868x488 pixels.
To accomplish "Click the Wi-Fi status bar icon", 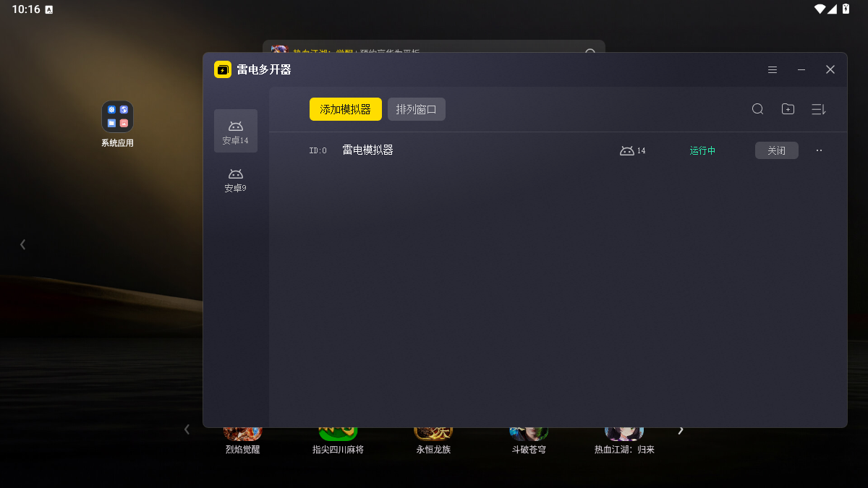I will click(820, 9).
